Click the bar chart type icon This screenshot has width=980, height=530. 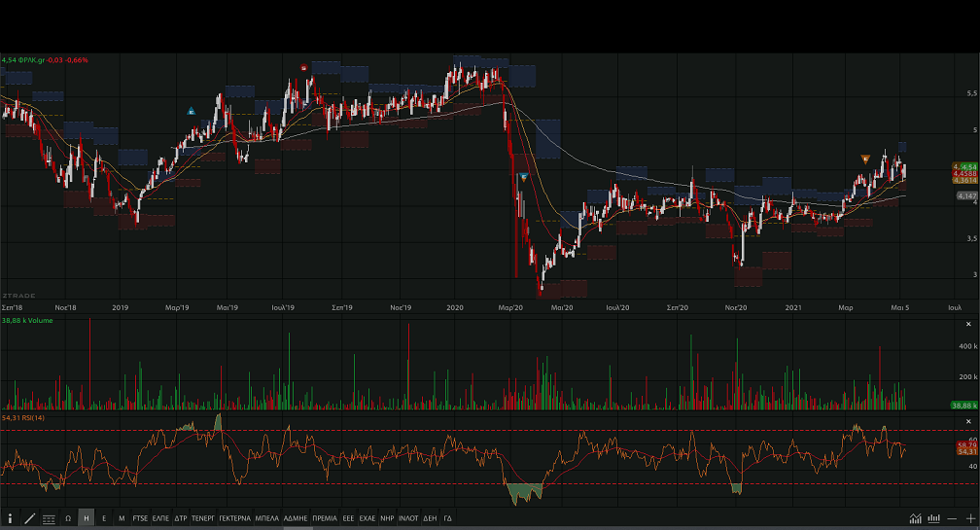935,518
